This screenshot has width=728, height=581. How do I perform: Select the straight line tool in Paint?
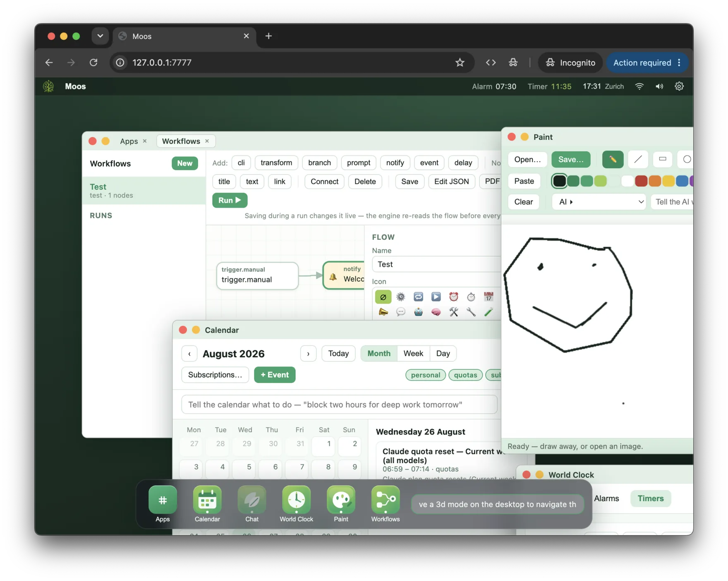tap(638, 160)
